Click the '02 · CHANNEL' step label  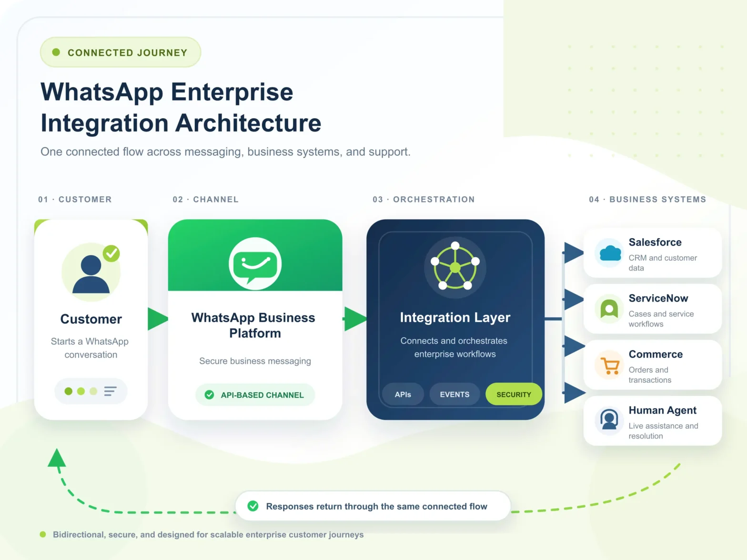click(206, 200)
